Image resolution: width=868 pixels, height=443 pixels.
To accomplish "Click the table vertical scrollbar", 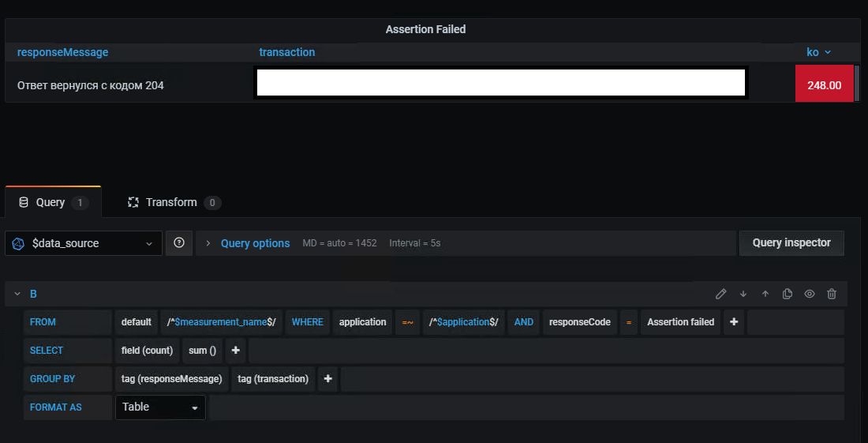I will coord(858,84).
